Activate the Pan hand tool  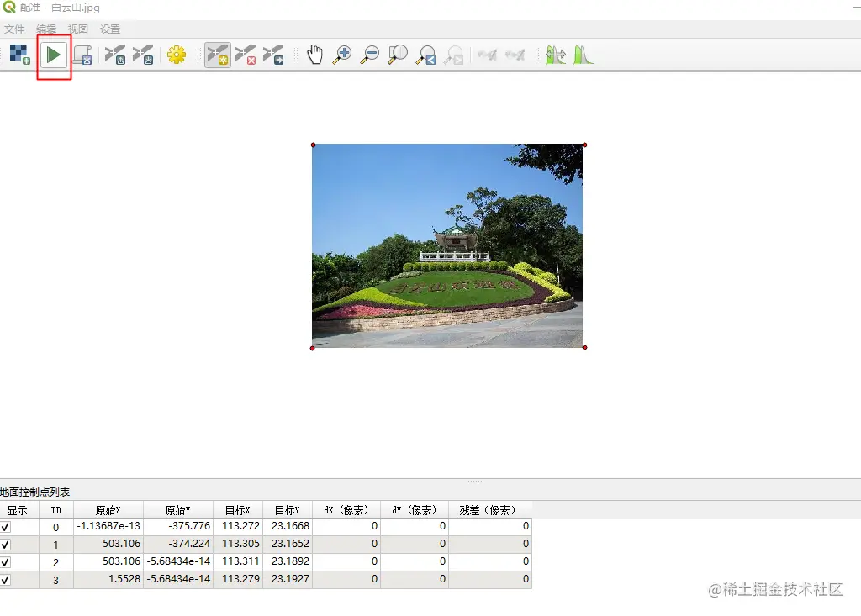tap(314, 55)
